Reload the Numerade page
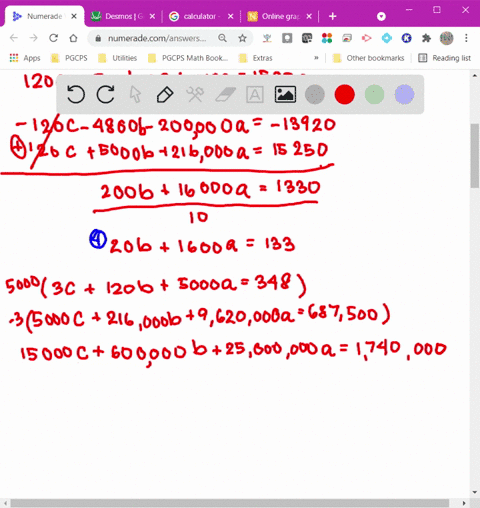The height and width of the screenshot is (508, 480). pyautogui.click(x=53, y=38)
